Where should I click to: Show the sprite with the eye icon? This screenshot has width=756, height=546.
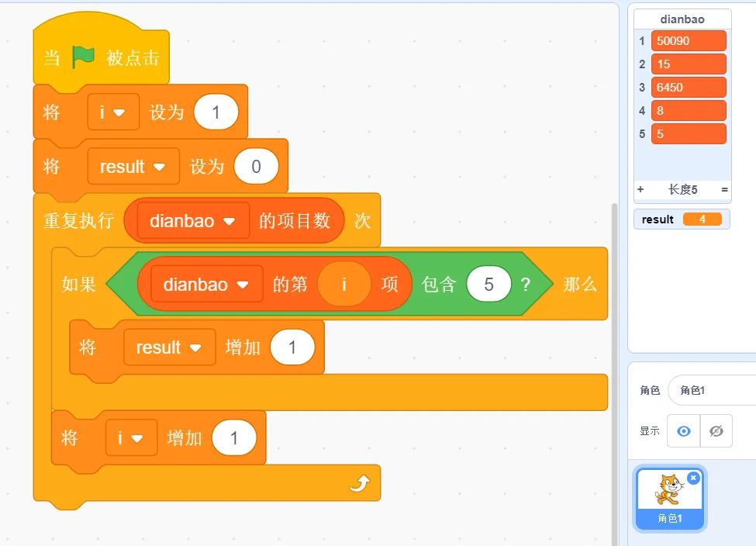point(684,430)
